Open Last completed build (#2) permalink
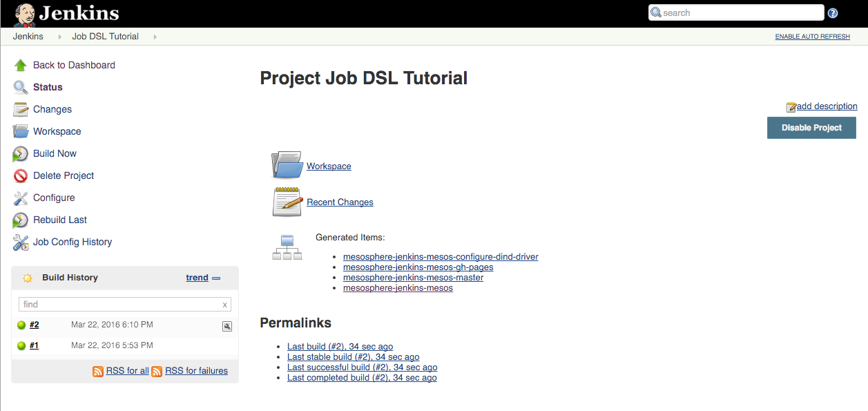Image resolution: width=868 pixels, height=411 pixels. coord(362,378)
